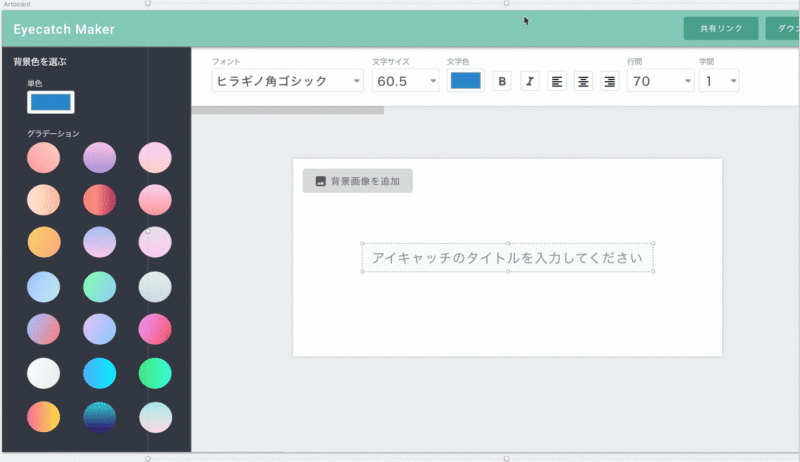Viewport: 800px width, 462px height.
Task: Center-align the text
Action: [583, 81]
